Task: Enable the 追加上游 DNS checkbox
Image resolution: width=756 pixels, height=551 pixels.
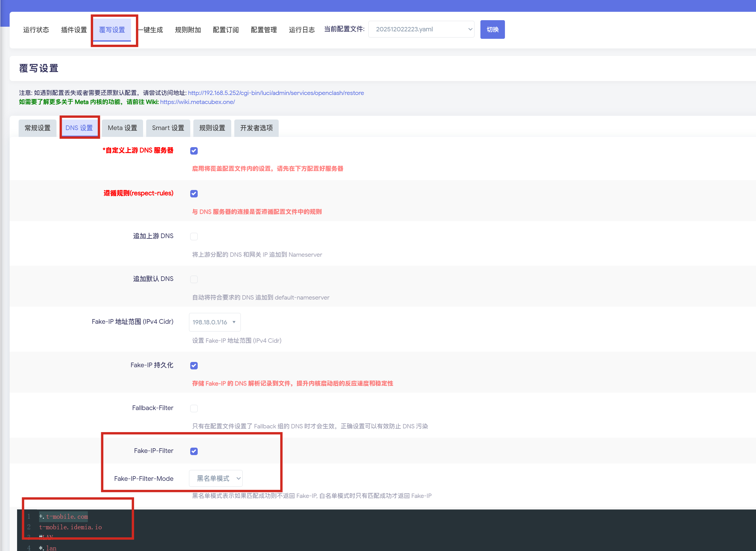Action: (x=194, y=237)
